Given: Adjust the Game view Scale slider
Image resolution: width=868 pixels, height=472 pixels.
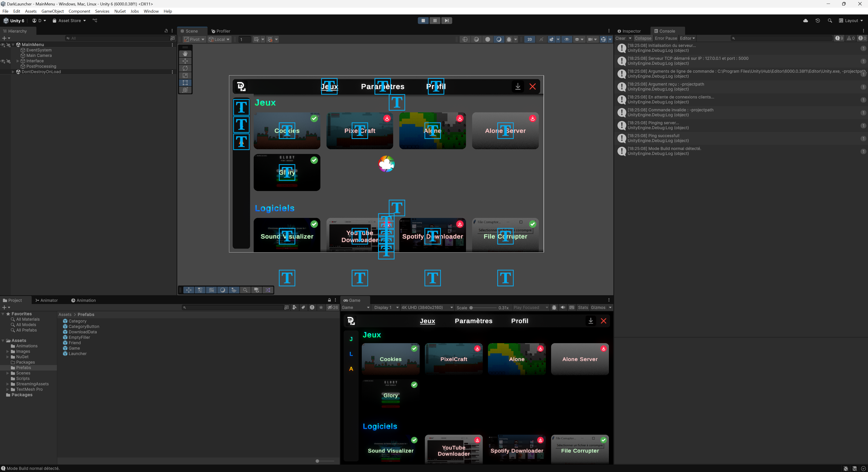Looking at the screenshot, I should [x=471, y=308].
